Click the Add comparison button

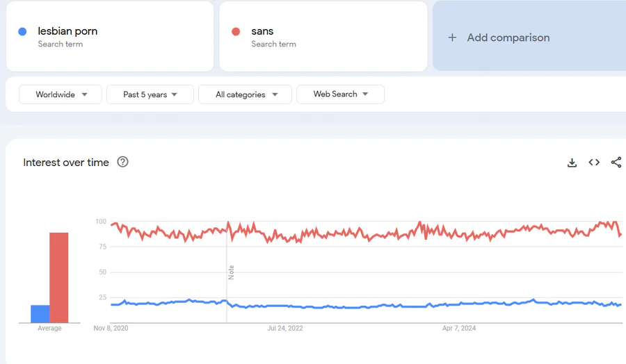click(x=508, y=38)
